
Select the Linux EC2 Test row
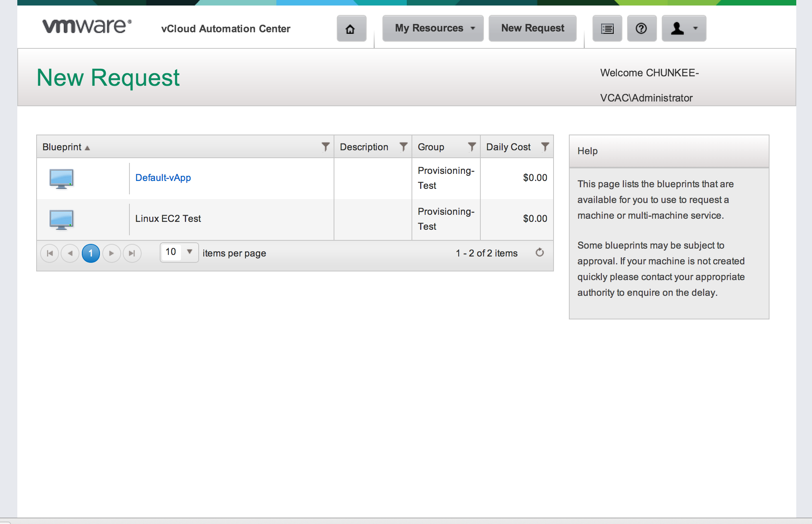click(168, 219)
